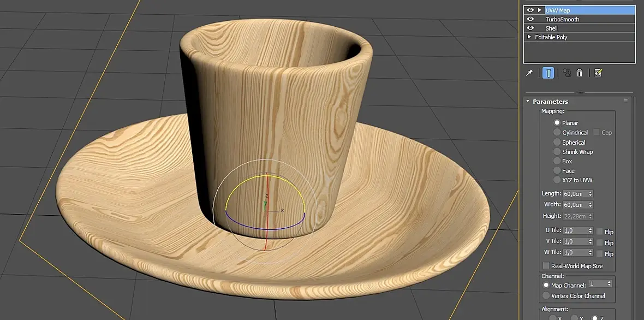Click the Length spinner arrows
Viewport: 644px width, 320px height.
tap(591, 193)
